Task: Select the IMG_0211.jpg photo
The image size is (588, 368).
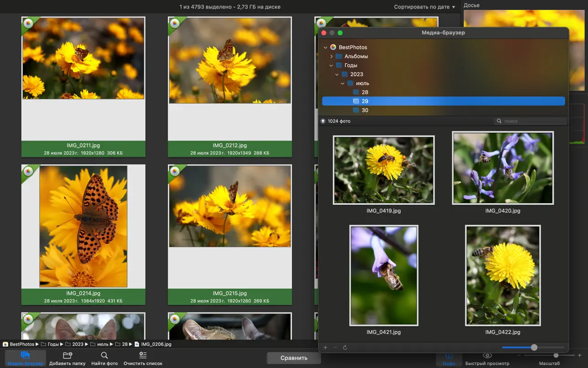Action: point(83,59)
